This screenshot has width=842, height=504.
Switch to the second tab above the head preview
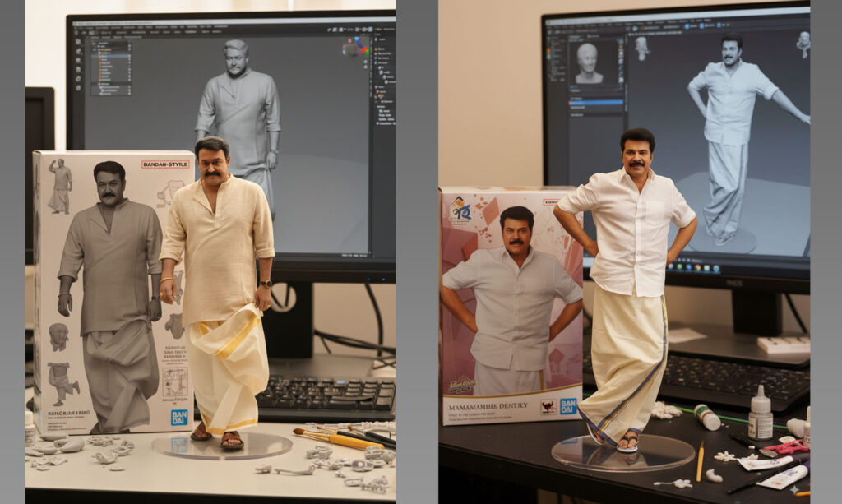pos(594,37)
